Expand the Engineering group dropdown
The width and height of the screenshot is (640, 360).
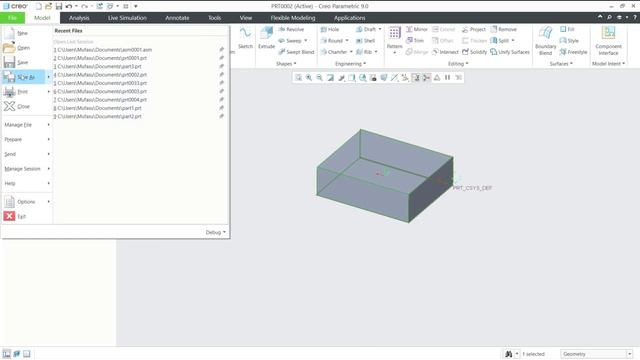[x=351, y=64]
